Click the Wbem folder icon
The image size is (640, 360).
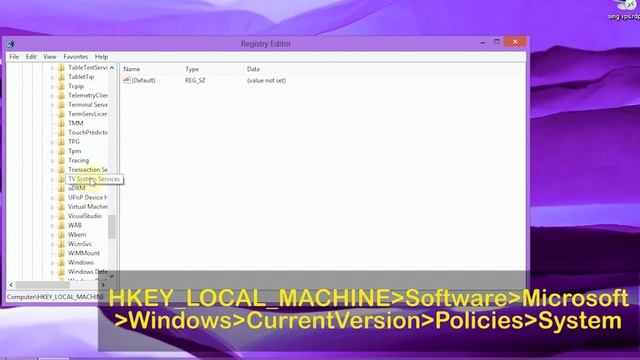61,235
